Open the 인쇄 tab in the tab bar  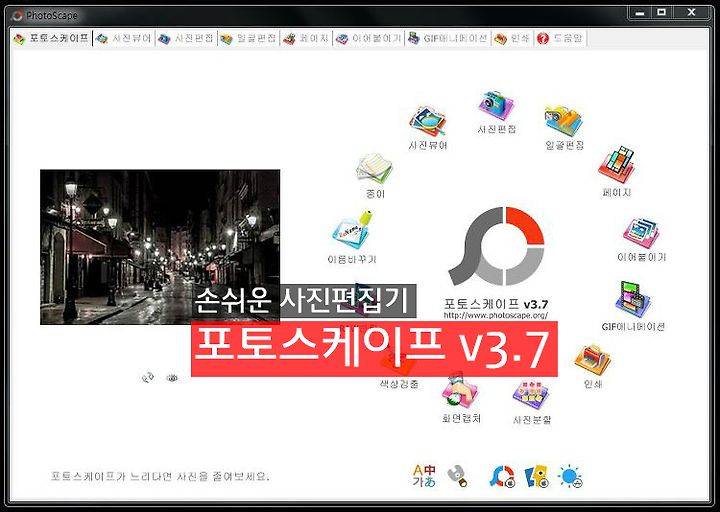point(512,39)
